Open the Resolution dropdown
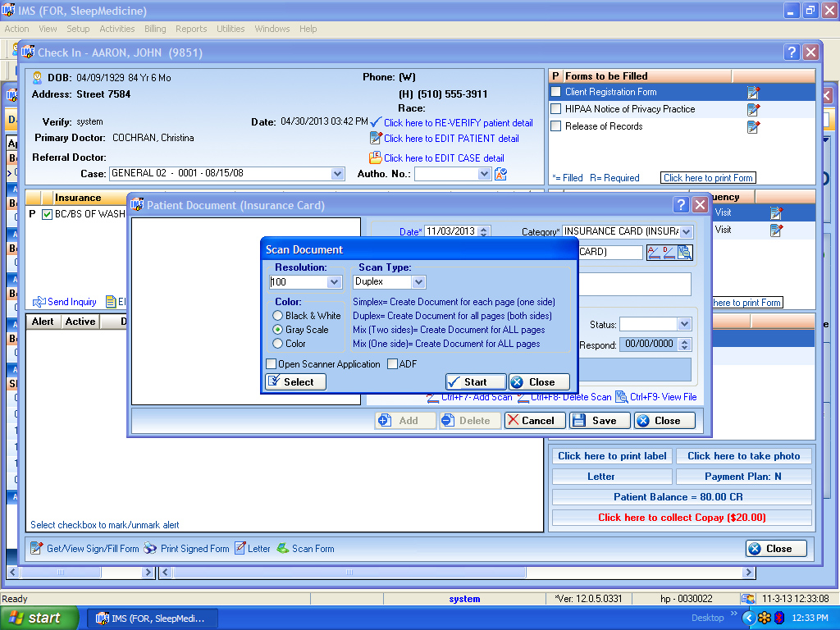The height and width of the screenshot is (630, 840). pyautogui.click(x=334, y=282)
